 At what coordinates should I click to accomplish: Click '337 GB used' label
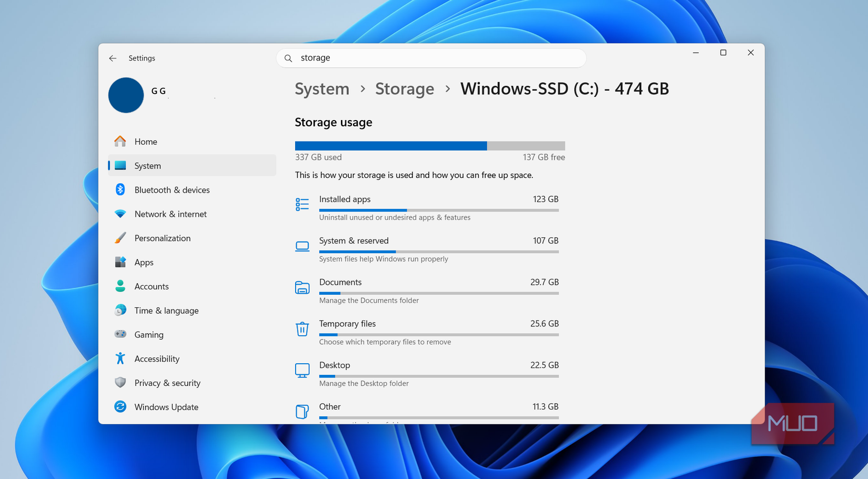click(x=318, y=157)
